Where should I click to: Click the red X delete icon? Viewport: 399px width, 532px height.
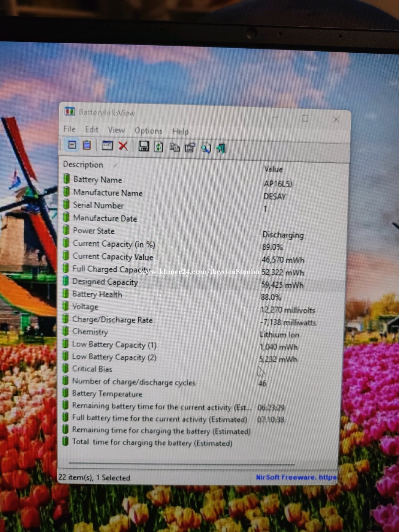point(123,146)
